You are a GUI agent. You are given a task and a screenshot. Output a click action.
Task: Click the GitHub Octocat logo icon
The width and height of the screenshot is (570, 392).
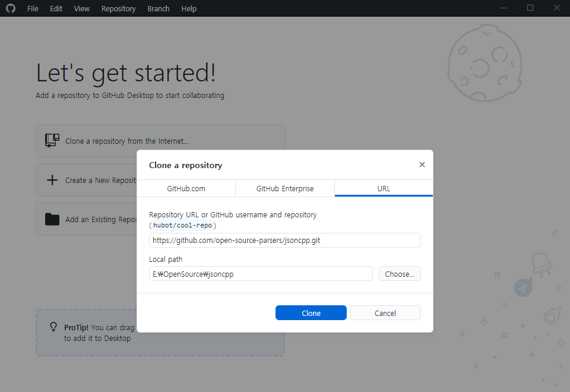11,8
